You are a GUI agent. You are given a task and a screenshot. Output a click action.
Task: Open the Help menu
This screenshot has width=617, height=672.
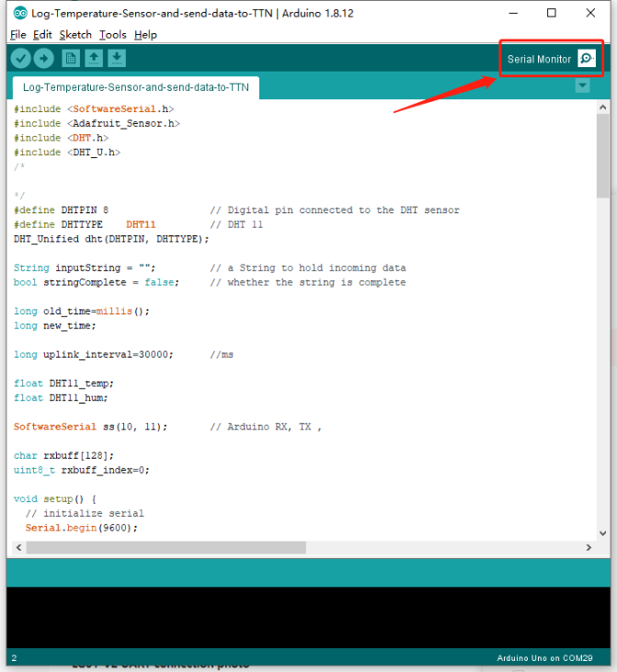click(145, 35)
